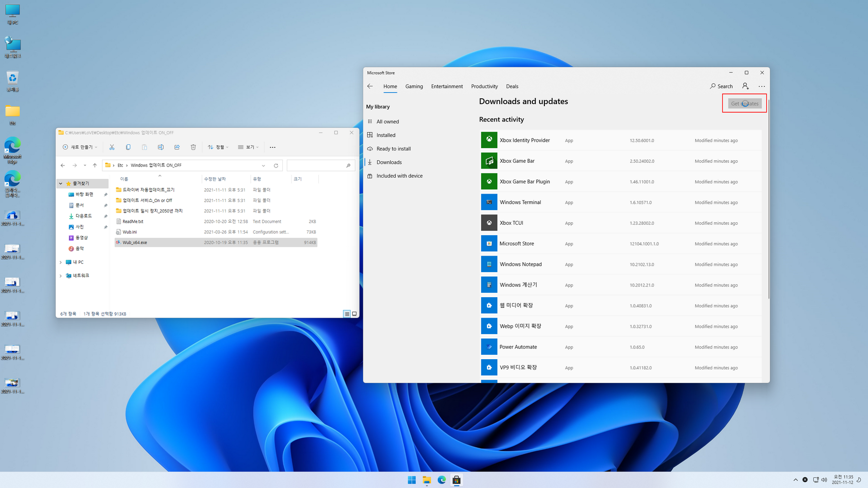Open taskbar clock and date

tap(843, 480)
